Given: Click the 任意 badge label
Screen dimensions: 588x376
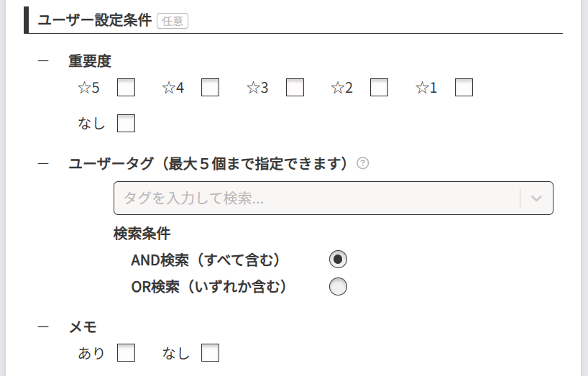Looking at the screenshot, I should [x=173, y=21].
